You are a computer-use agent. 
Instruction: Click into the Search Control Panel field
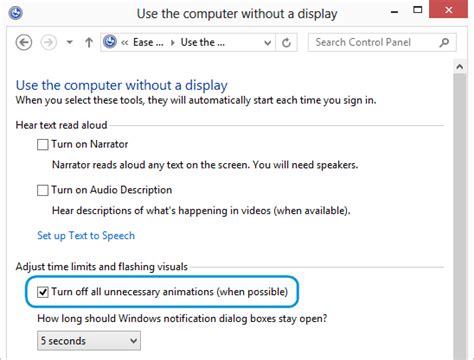click(375, 42)
